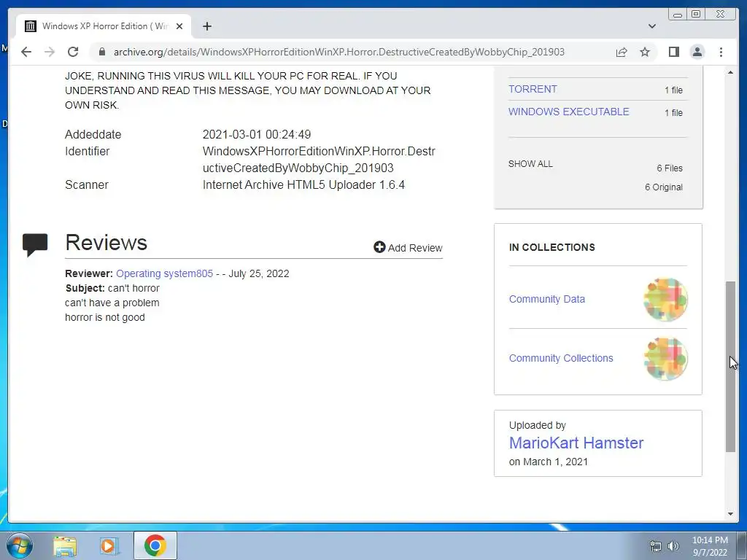Open Windows Explorer from the taskbar
The width and height of the screenshot is (747, 560).
click(65, 545)
